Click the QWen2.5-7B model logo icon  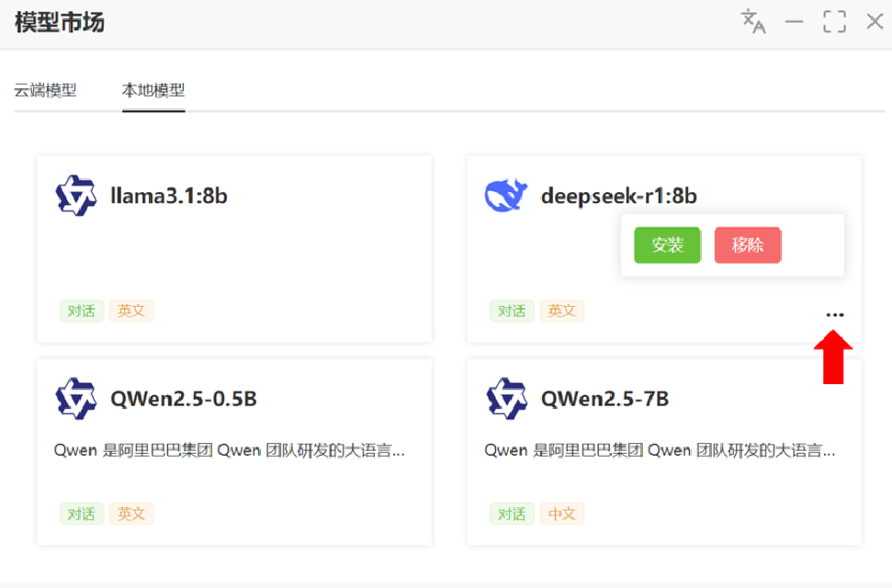pyautogui.click(x=506, y=399)
